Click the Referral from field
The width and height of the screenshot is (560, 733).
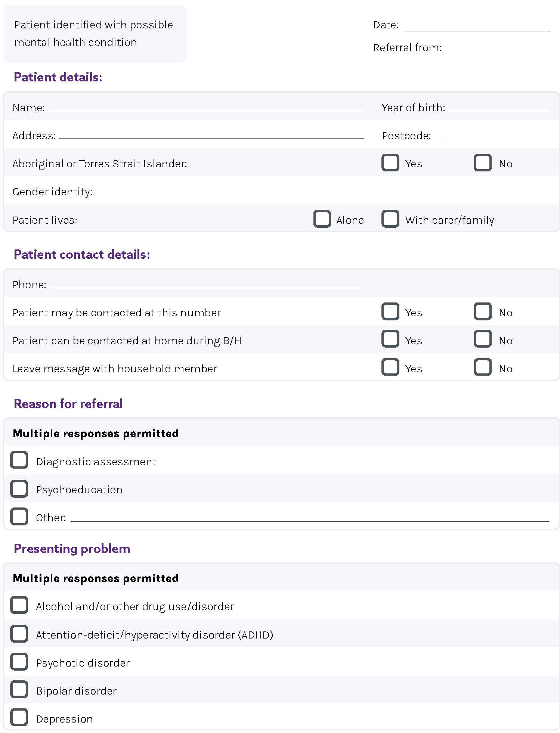coord(496,49)
